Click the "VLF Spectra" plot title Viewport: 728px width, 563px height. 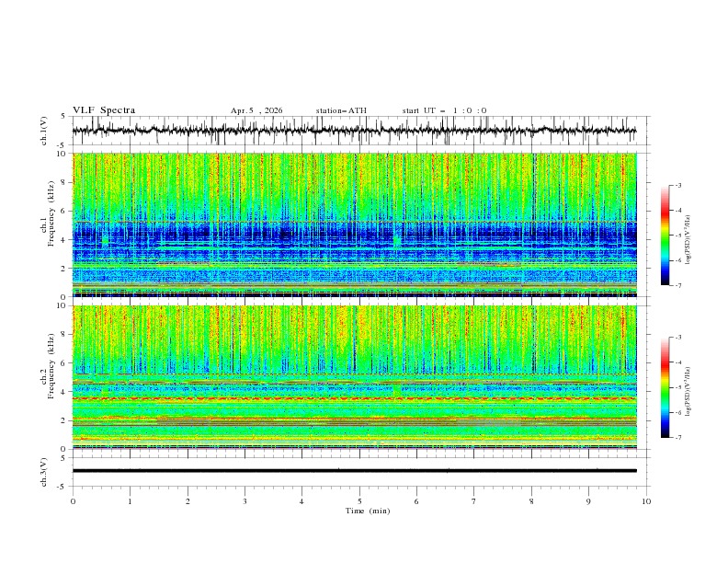104,110
